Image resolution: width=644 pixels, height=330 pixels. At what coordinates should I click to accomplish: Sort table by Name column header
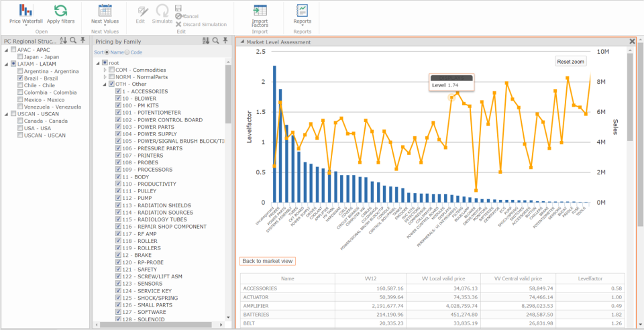coord(288,278)
